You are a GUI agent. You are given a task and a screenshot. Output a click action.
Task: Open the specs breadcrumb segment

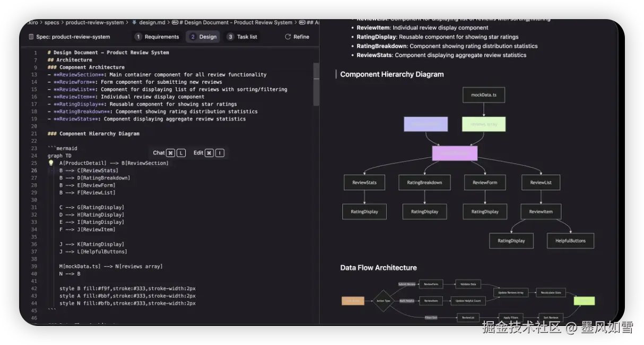click(x=52, y=23)
